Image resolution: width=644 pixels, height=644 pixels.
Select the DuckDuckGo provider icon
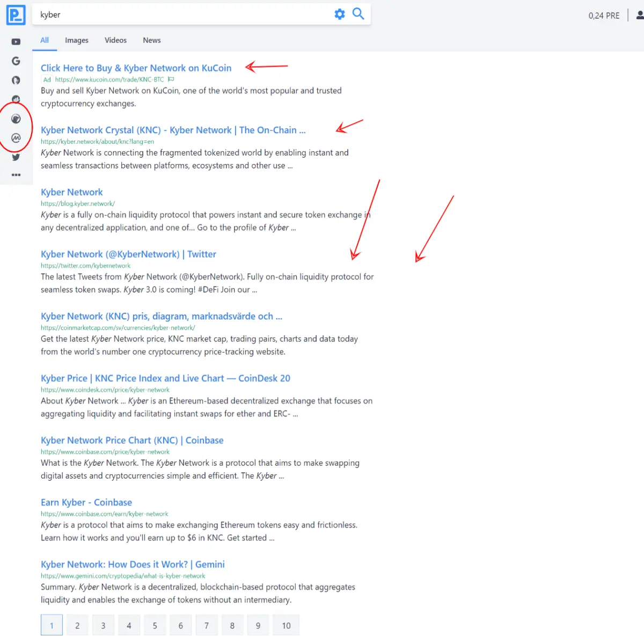[16, 80]
